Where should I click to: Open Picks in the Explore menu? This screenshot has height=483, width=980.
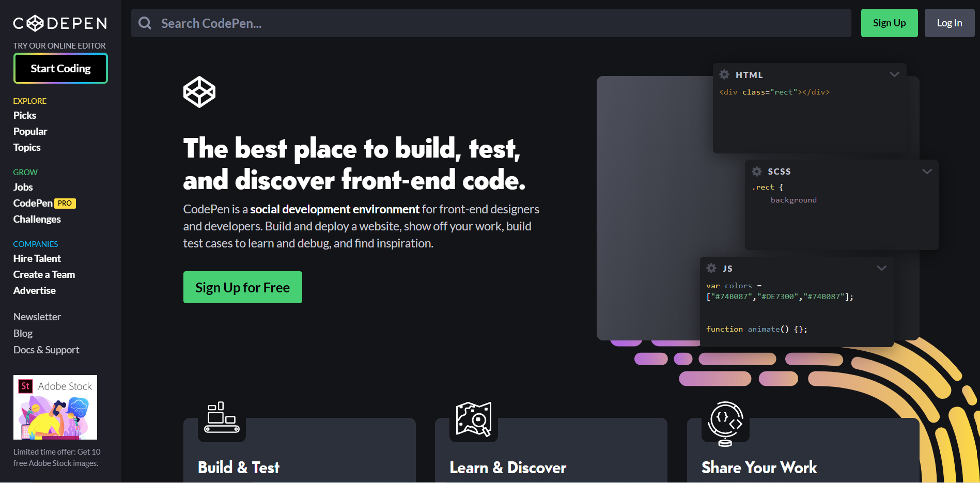coord(25,115)
